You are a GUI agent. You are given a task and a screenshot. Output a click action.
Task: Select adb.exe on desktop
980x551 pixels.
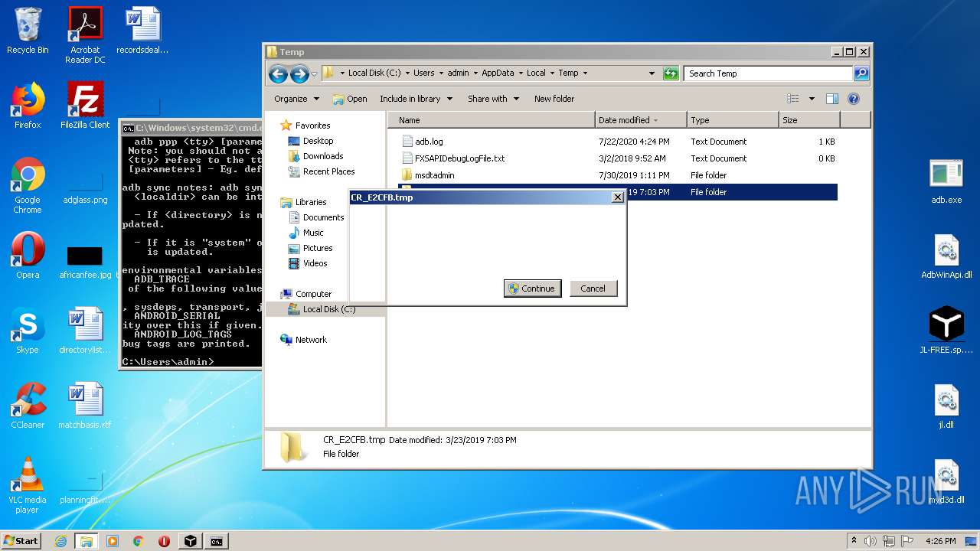click(x=946, y=181)
